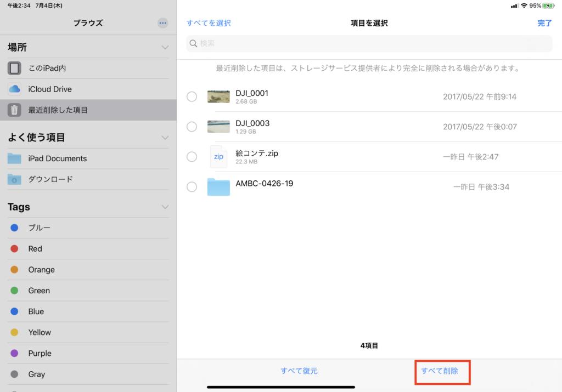
Task: Click the 4項目 item count label
Action: click(x=369, y=345)
